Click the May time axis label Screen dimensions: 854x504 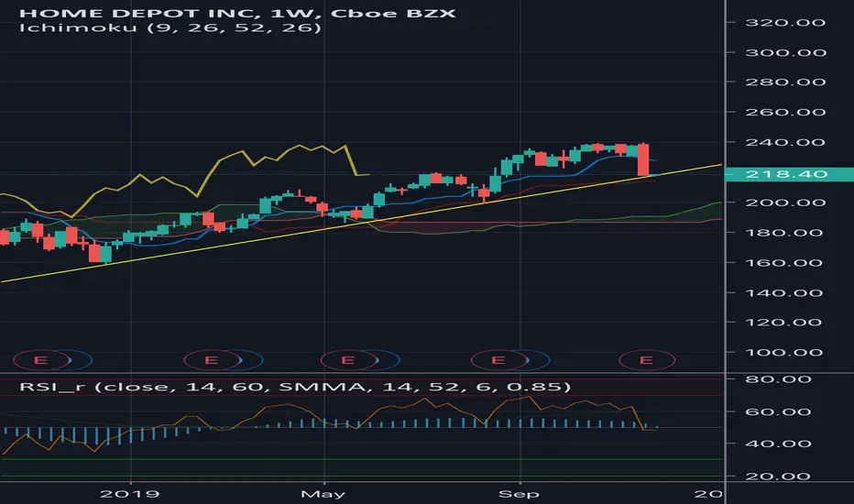point(323,494)
